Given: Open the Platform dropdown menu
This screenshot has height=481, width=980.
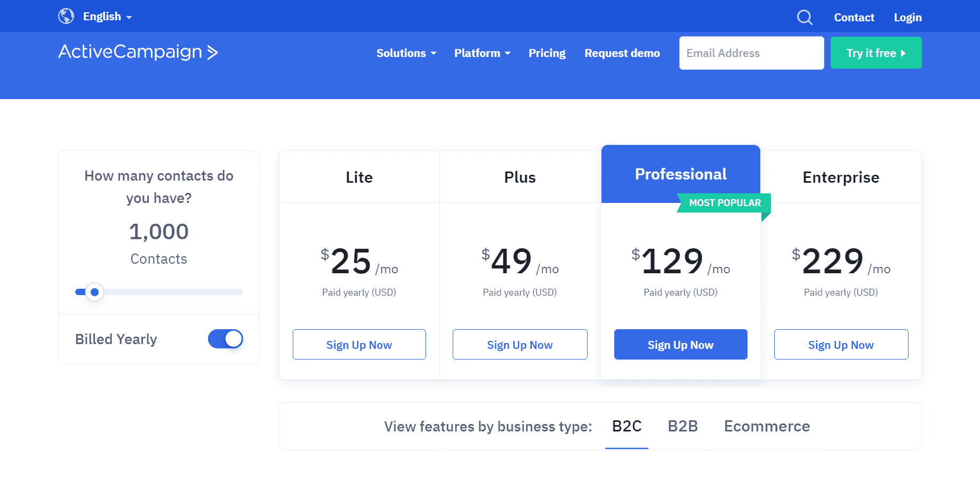Looking at the screenshot, I should 482,53.
